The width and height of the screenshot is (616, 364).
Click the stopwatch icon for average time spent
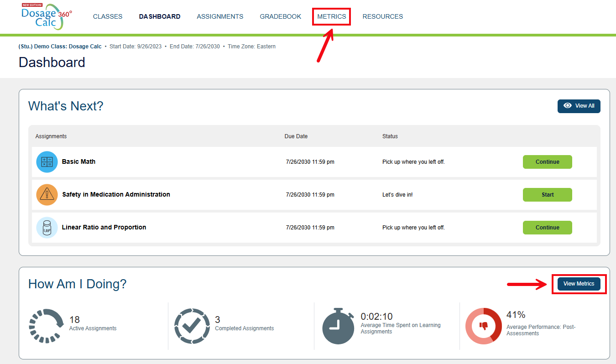338,326
